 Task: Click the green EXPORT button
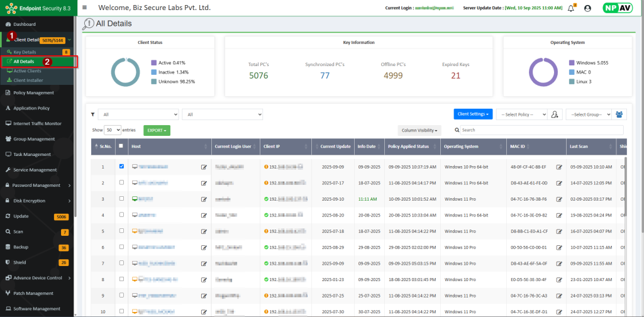pos(157,130)
